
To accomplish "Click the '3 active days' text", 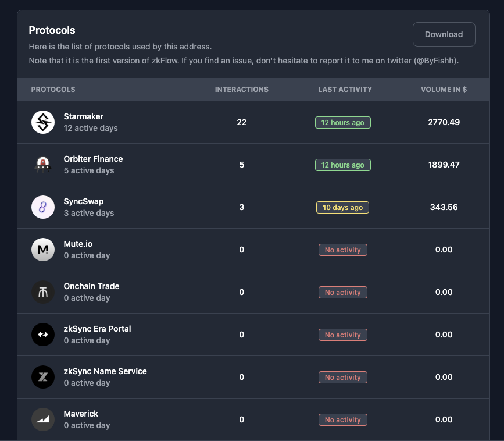I will [89, 213].
